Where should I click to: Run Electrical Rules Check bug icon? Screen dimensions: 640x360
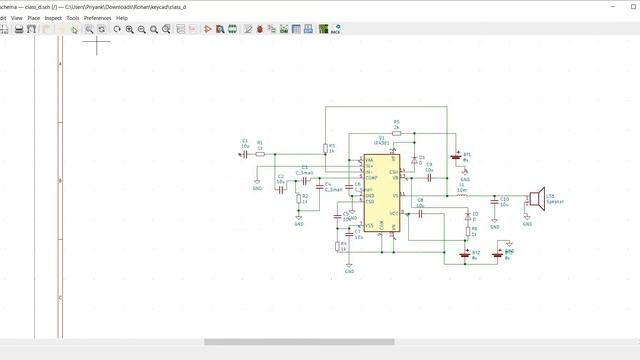[x=260, y=29]
